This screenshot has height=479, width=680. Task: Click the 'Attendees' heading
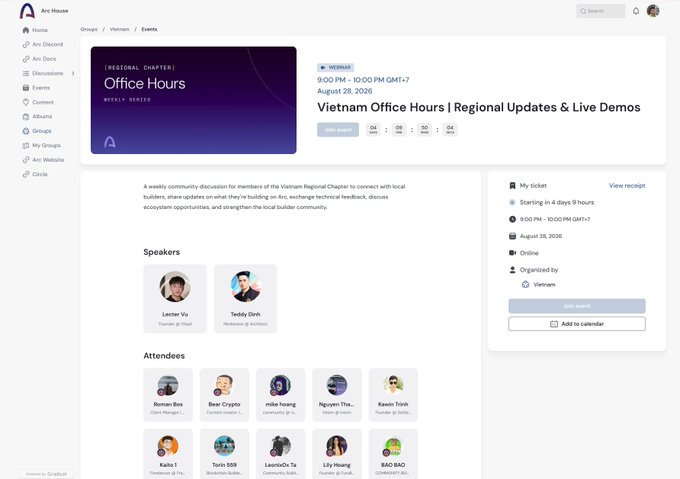164,355
